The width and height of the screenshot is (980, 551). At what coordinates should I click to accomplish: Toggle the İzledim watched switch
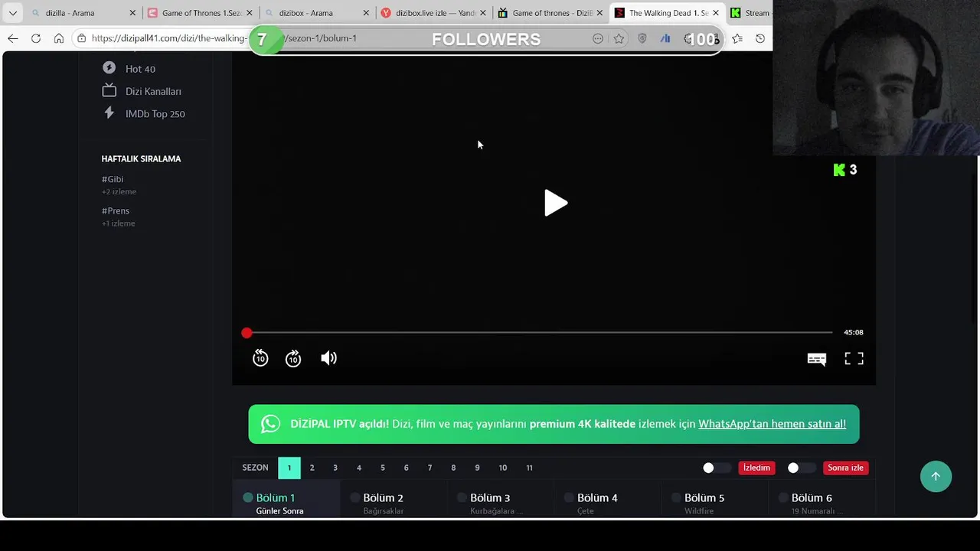(x=717, y=468)
